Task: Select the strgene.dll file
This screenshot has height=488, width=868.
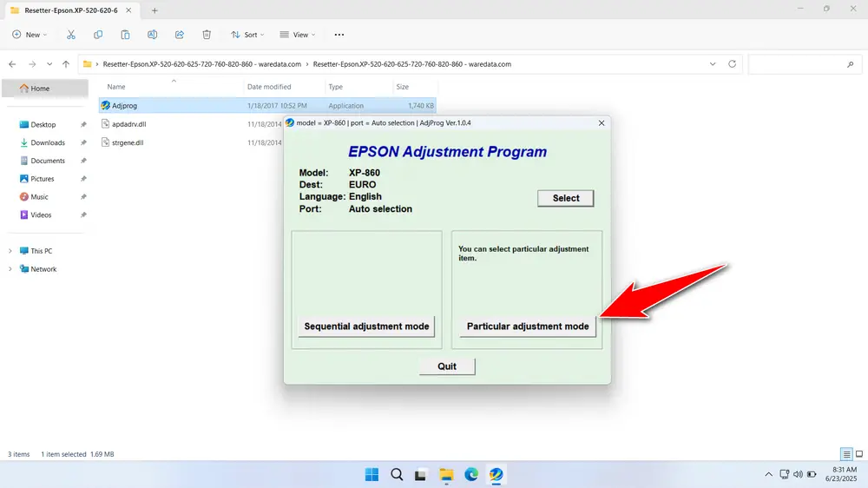Action: pyautogui.click(x=128, y=142)
